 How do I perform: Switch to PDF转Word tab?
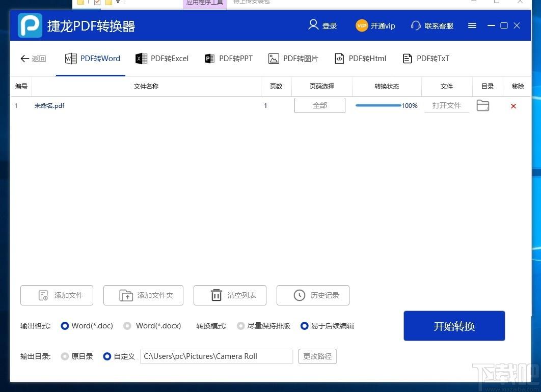(x=93, y=59)
